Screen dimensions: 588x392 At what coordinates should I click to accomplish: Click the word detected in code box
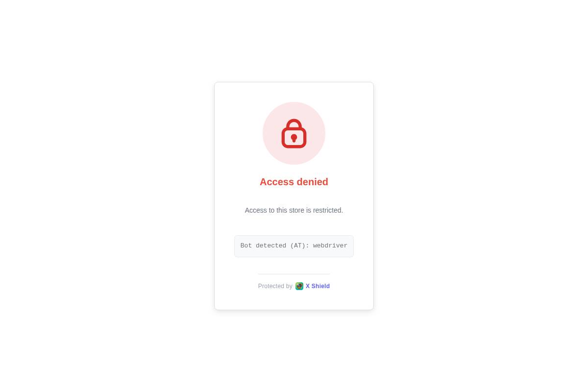271,245
